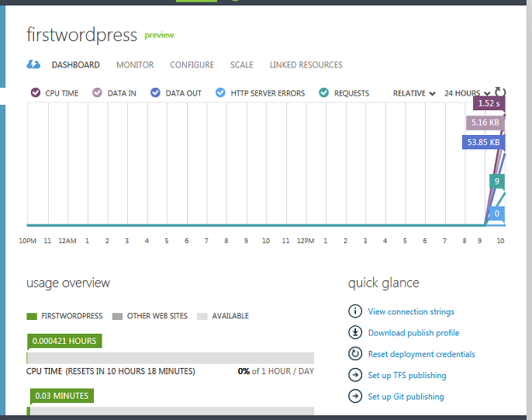Click the reset icon beside deployment credentials
Viewport: 532px width, 420px height.
coord(355,354)
